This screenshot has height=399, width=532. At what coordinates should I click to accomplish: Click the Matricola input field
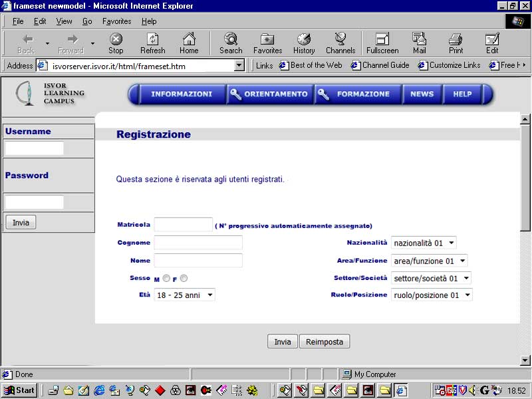tap(184, 225)
